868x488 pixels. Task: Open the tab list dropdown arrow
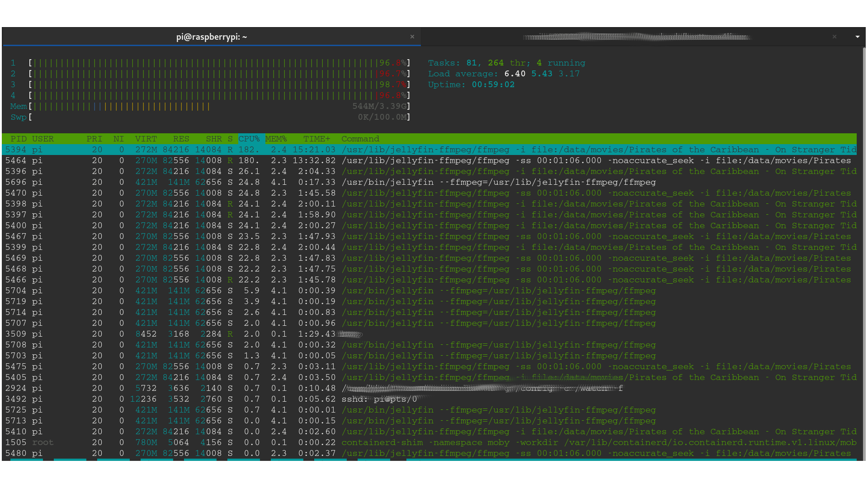857,37
